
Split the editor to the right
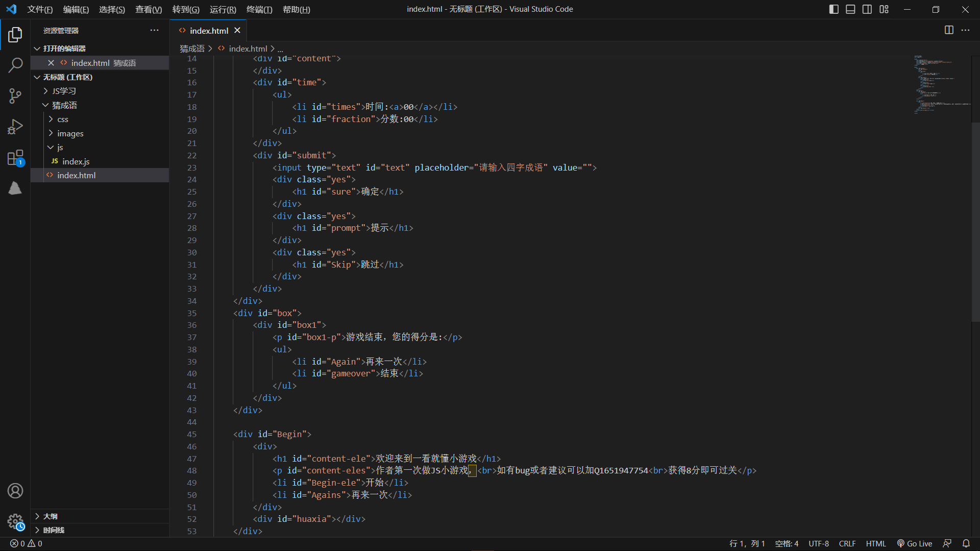949,30
